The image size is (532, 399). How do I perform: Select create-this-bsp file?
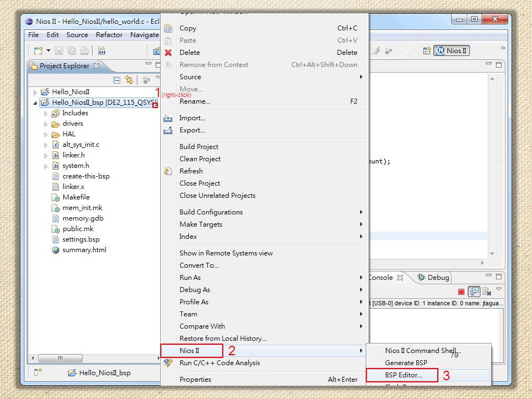[x=86, y=176]
